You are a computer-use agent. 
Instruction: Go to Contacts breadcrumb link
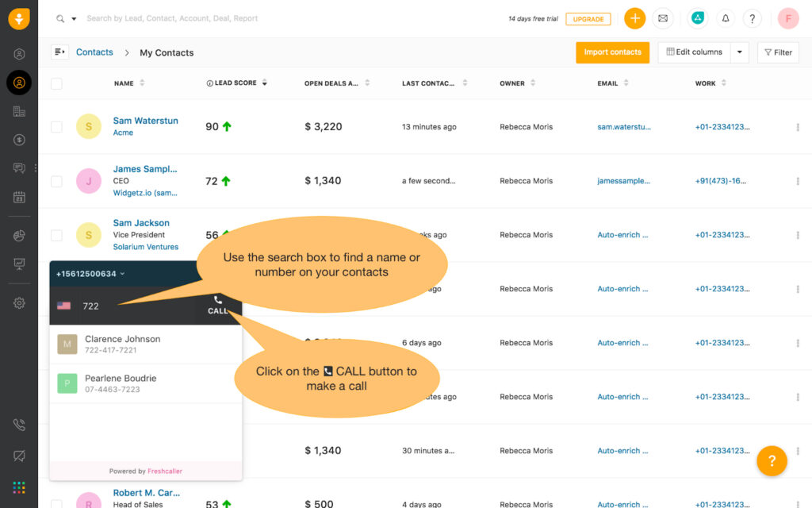[x=94, y=52]
